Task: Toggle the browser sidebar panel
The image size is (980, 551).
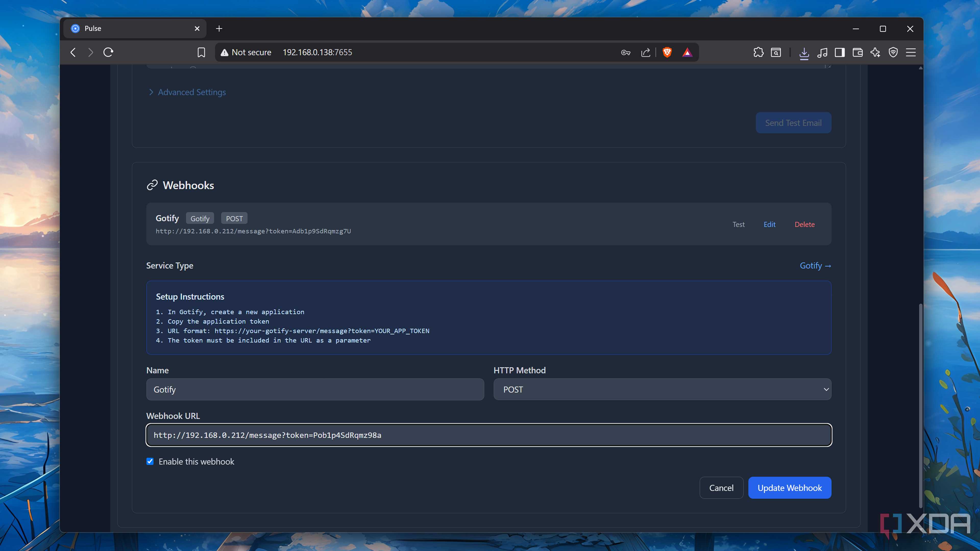Action: point(840,53)
